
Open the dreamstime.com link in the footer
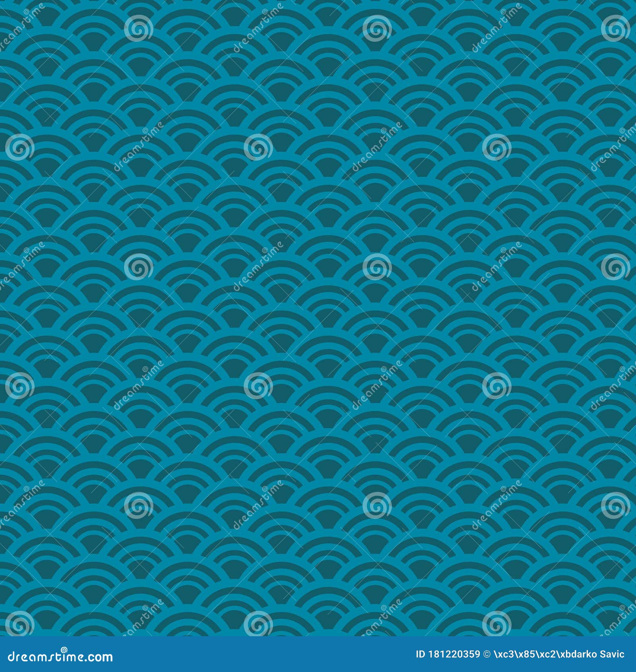60,658
